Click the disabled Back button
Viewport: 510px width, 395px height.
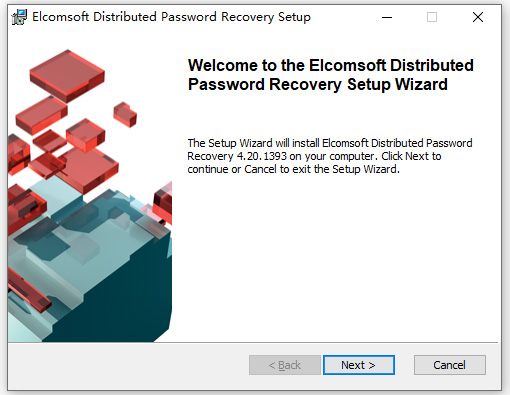tap(285, 365)
